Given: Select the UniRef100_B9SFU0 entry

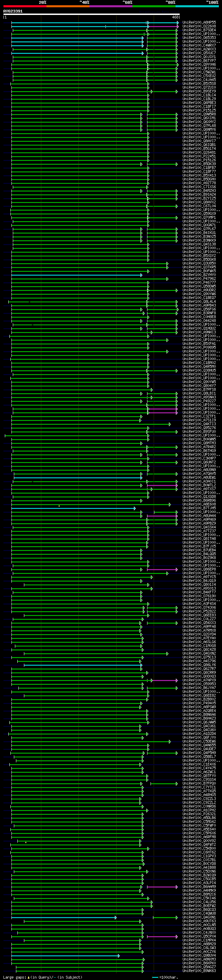Looking at the screenshot, I should (199, 431).
